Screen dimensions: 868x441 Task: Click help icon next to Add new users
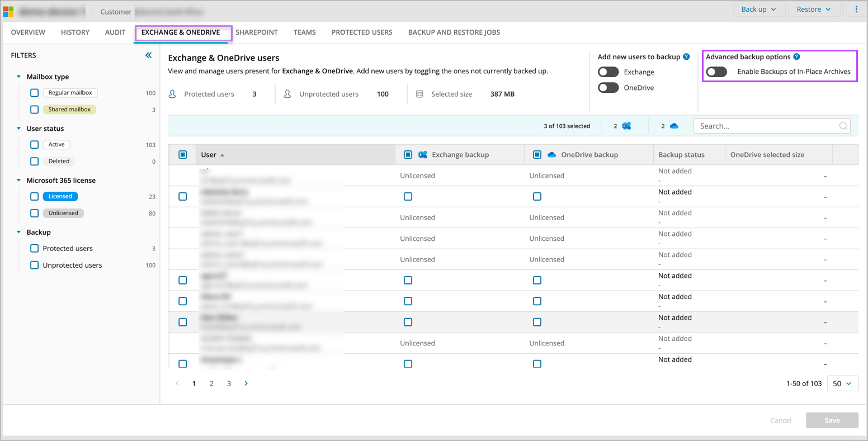pos(686,56)
